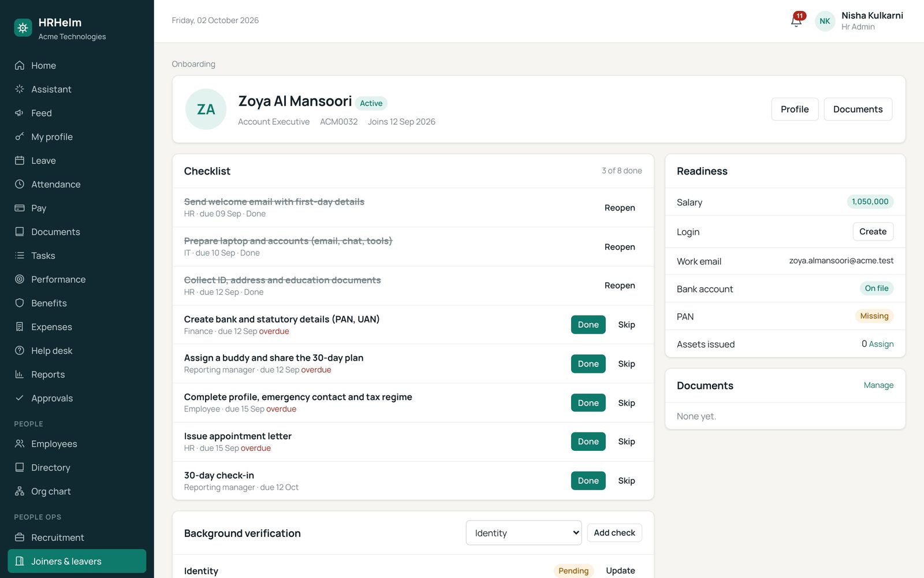Go to Home in sidebar
Image resolution: width=924 pixels, height=578 pixels.
(77, 65)
